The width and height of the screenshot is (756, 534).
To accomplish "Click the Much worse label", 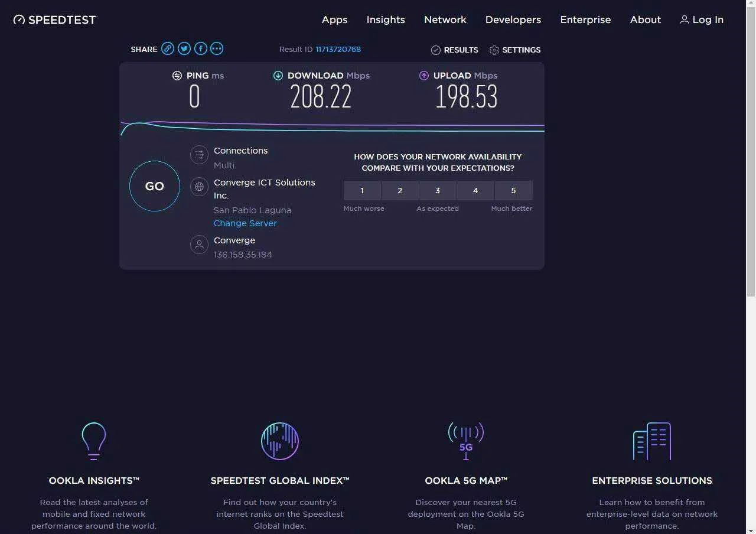I will tap(364, 209).
